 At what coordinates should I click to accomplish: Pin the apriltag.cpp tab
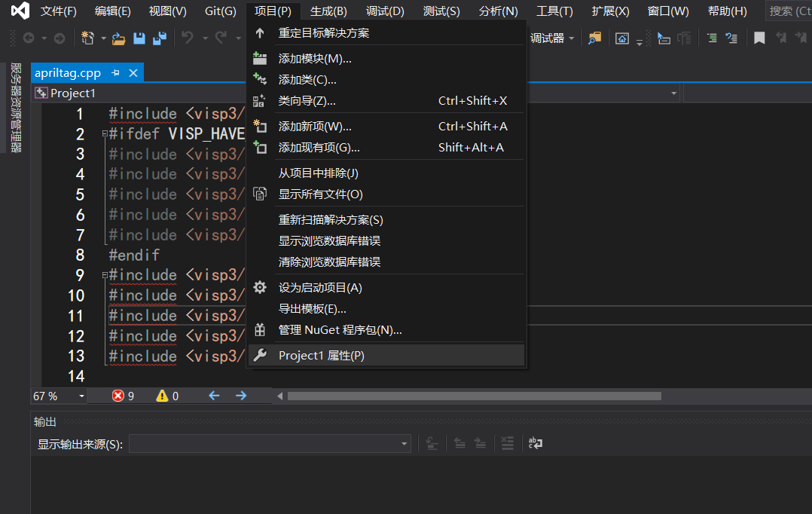[x=115, y=73]
